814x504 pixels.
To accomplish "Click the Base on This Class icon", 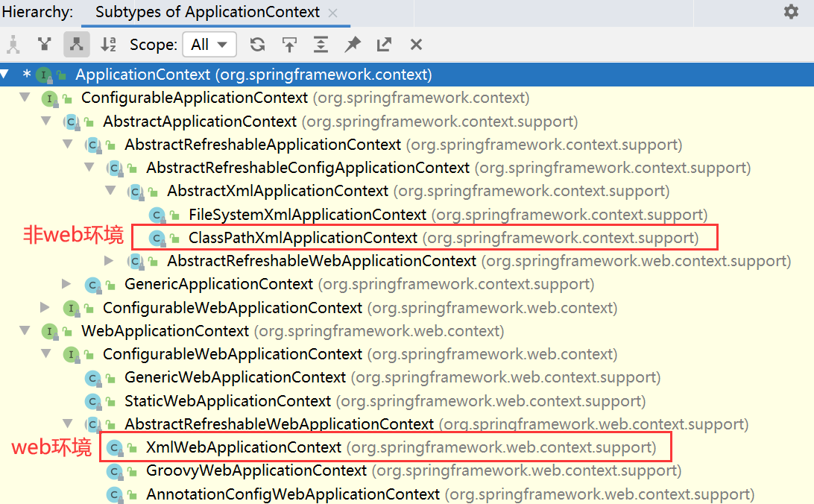I will 289,45.
